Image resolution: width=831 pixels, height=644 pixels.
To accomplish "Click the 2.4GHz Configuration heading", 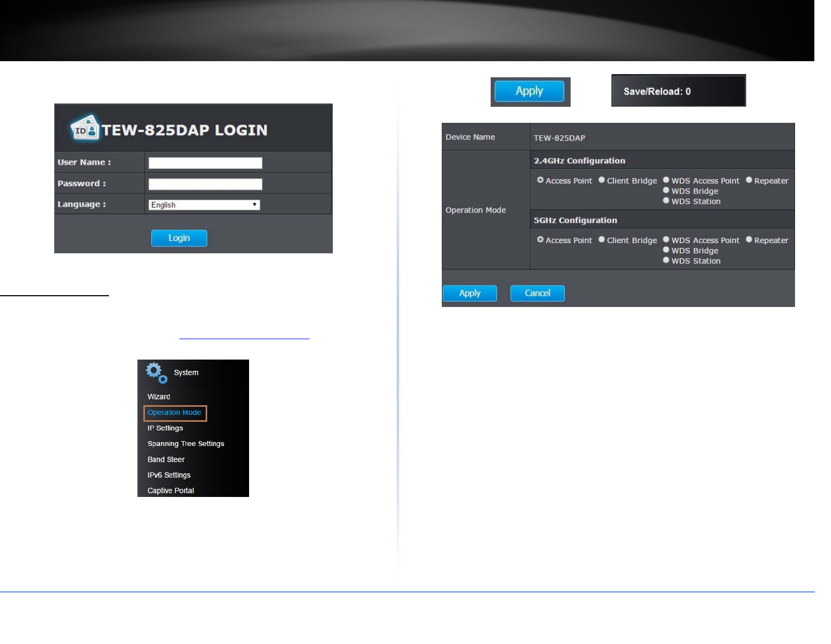I will [x=579, y=160].
